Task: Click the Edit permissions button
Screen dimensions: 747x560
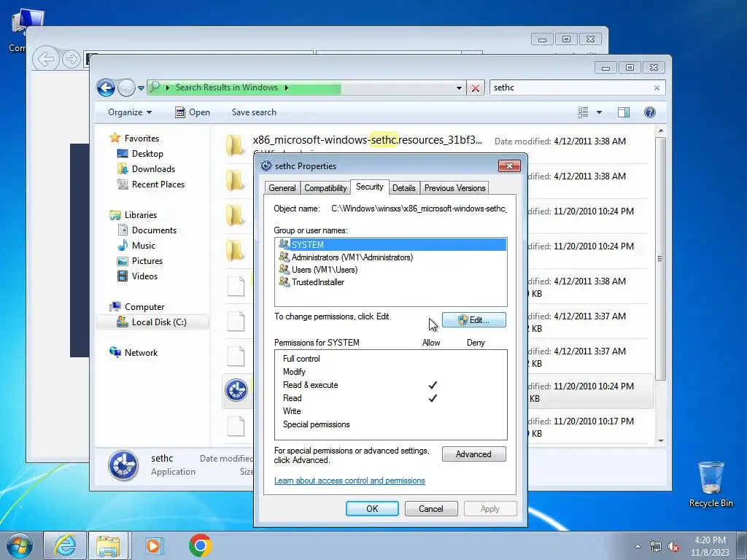Action: [x=474, y=320]
